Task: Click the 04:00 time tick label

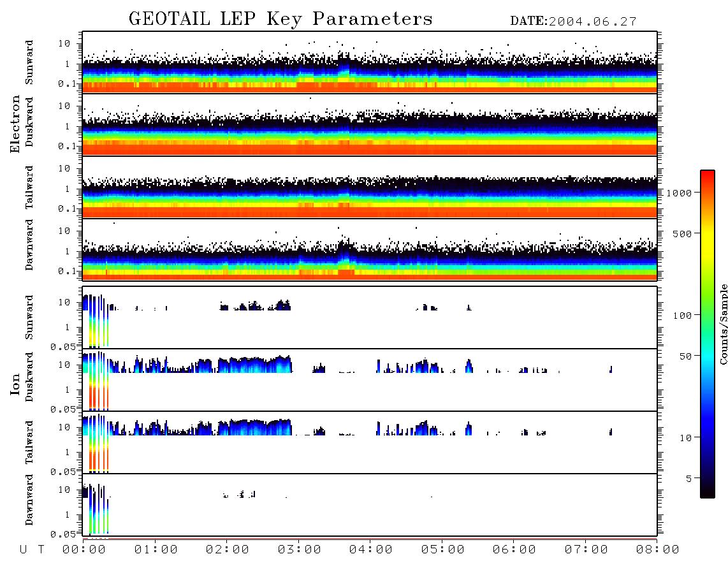Action: click(371, 550)
